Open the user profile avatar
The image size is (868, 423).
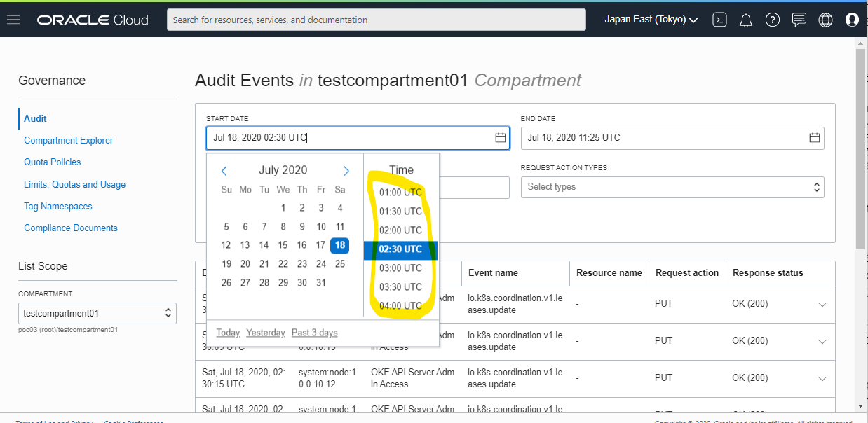853,20
